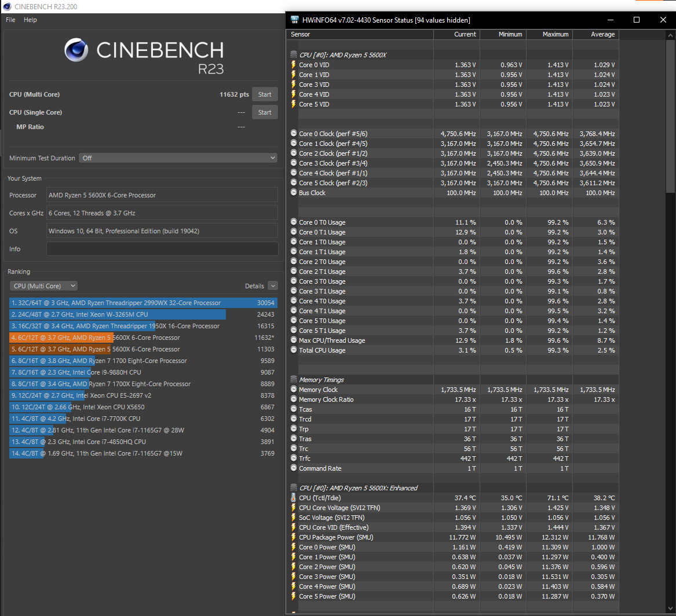676x616 pixels.
Task: Click lightning icon beside Core 5 Power (SMU)
Action: (294, 596)
